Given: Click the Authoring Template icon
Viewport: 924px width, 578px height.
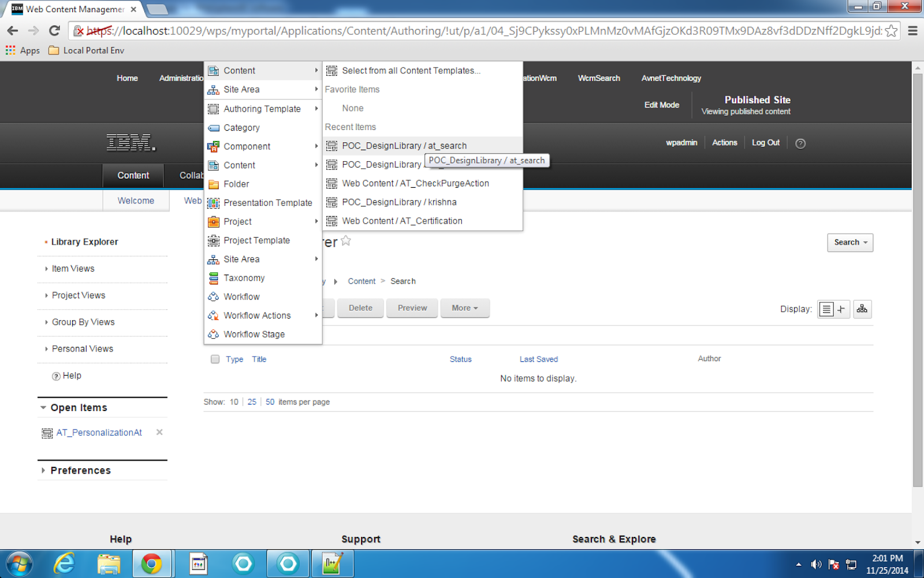Looking at the screenshot, I should (x=213, y=109).
